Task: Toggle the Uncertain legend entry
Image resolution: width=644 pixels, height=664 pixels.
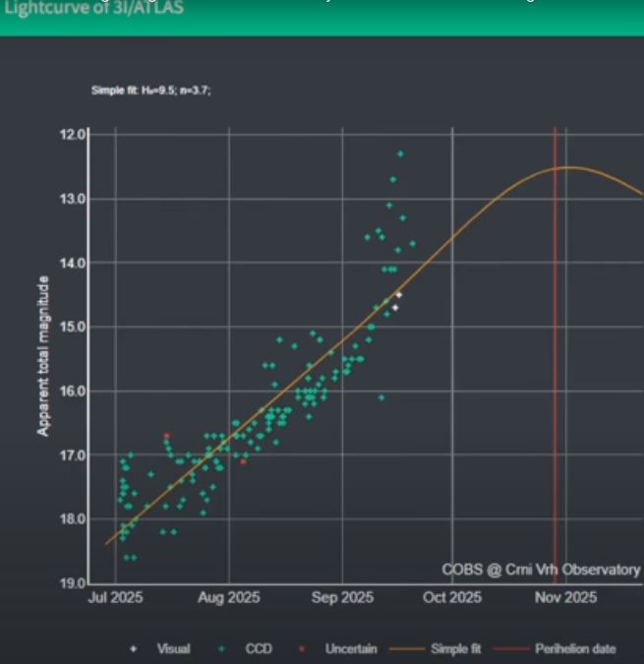Action: 337,649
